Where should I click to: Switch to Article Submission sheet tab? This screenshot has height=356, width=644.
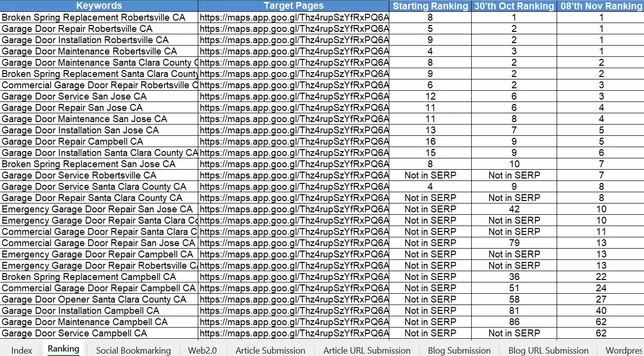tap(270, 350)
